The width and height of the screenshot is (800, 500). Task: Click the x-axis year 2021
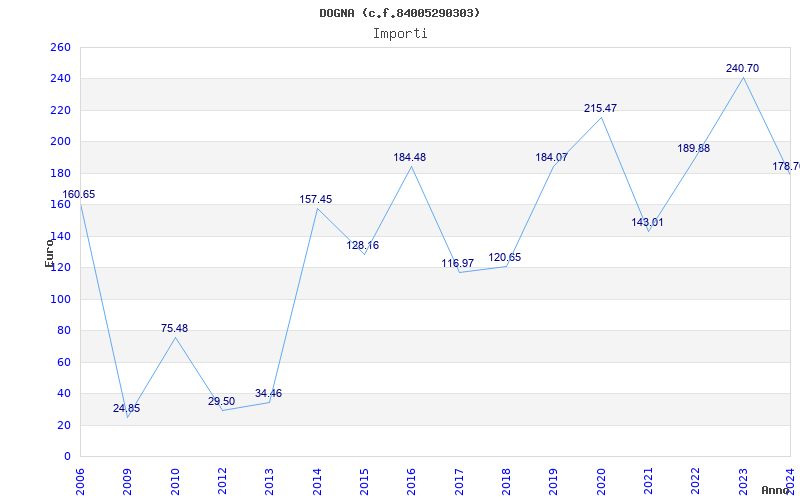648,482
